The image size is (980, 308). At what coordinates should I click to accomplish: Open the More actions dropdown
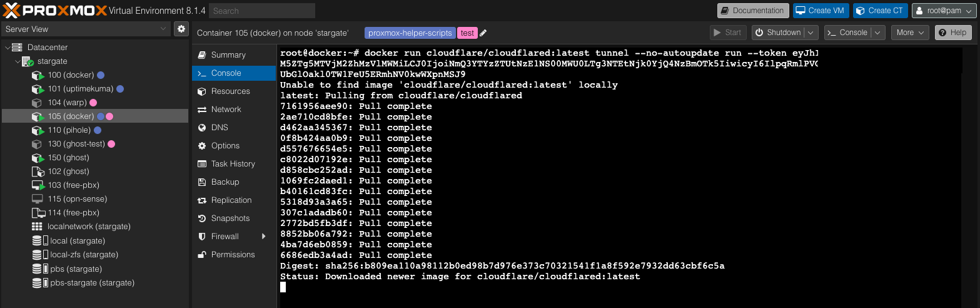coord(911,33)
